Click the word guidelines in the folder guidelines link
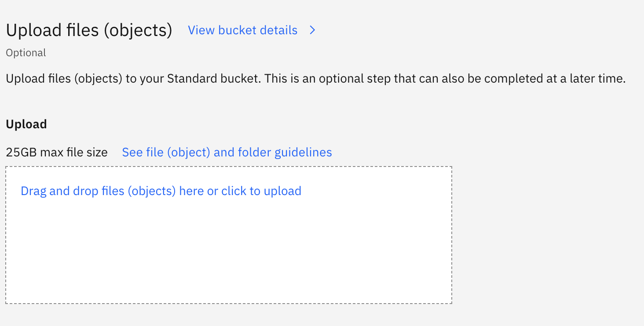The image size is (644, 326). point(303,152)
